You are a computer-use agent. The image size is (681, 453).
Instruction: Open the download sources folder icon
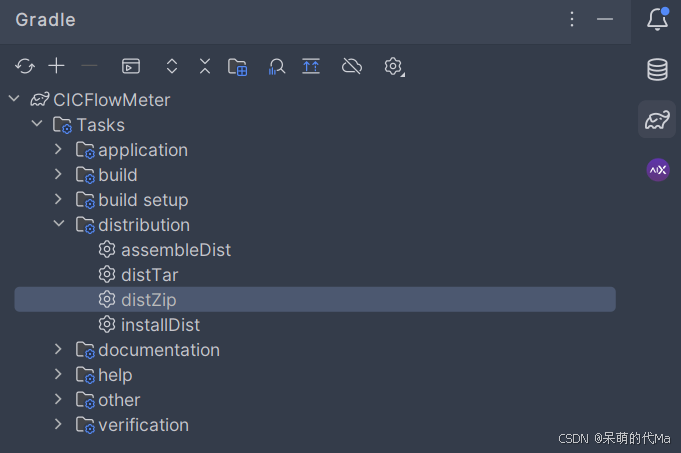click(238, 67)
